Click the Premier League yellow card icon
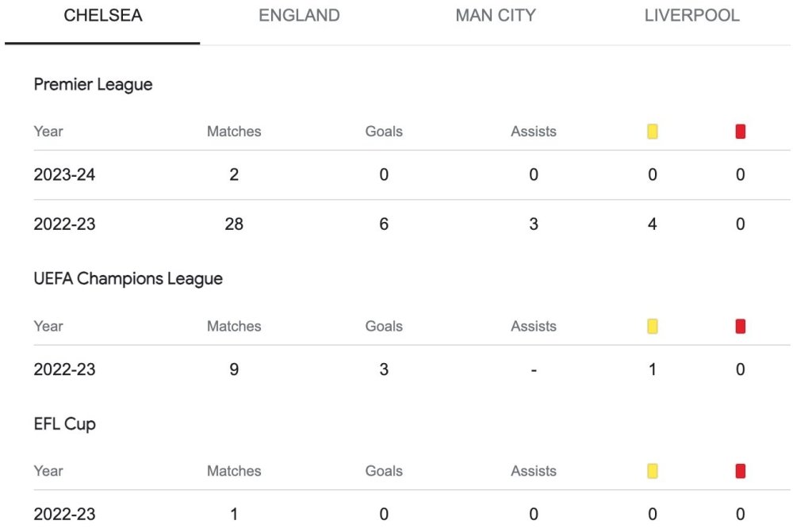This screenshot has width=793, height=532. 653,132
